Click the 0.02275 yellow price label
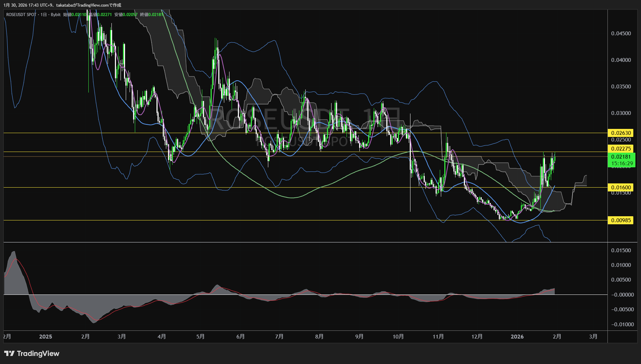This screenshot has width=641, height=364. (x=621, y=149)
